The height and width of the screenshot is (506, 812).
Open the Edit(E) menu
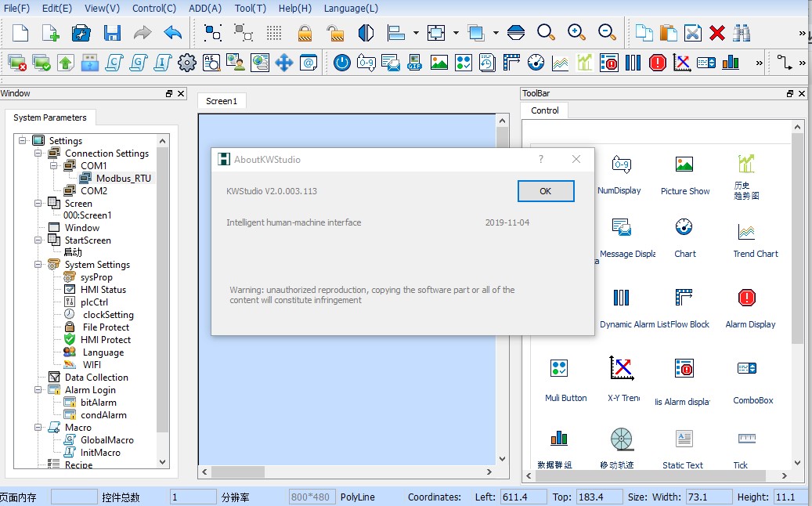57,9
